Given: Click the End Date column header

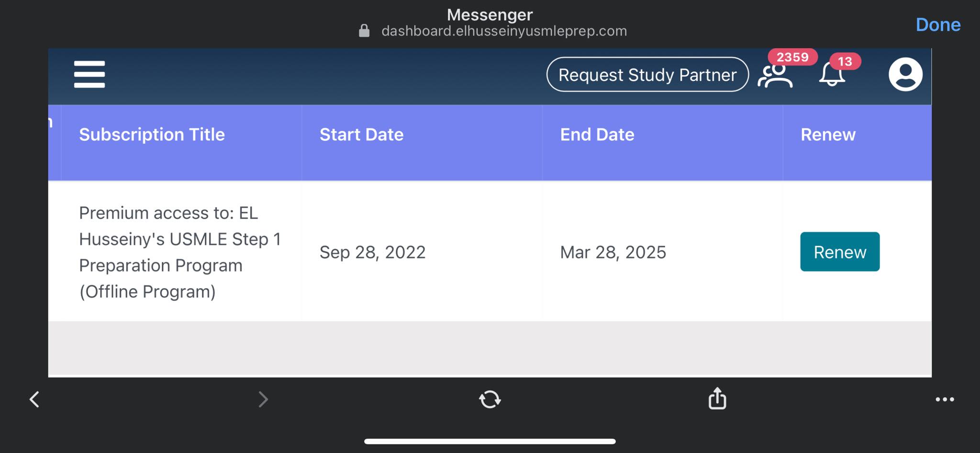Looking at the screenshot, I should coord(597,135).
